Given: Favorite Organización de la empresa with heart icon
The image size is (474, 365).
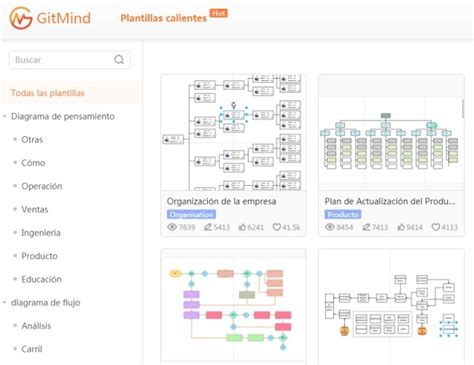Looking at the screenshot, I should point(277,227).
